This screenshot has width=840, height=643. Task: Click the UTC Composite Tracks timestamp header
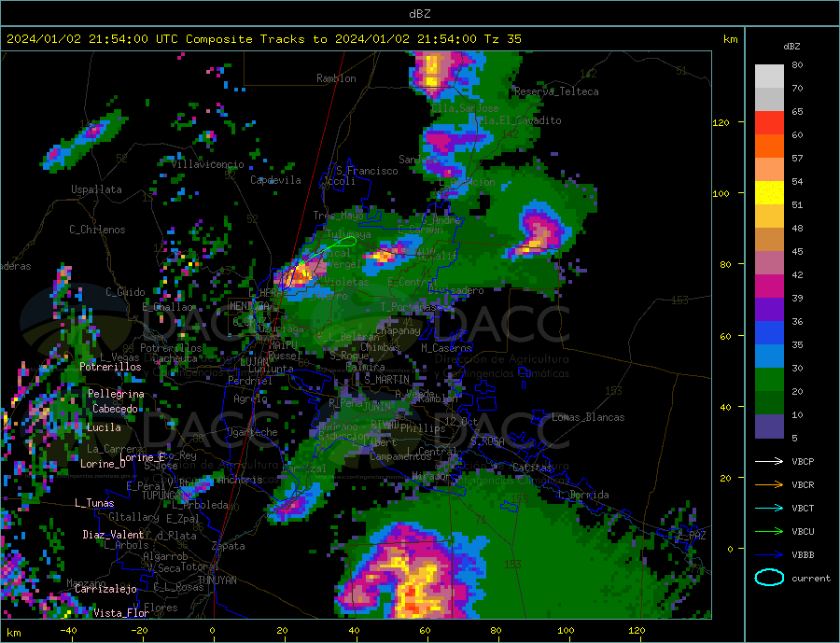click(x=263, y=39)
